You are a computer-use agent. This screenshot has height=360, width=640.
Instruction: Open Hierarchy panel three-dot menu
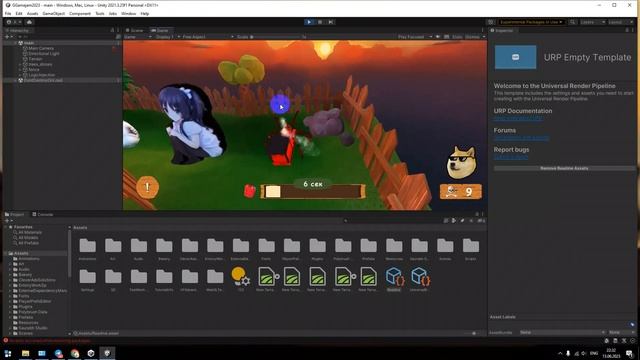[x=118, y=30]
